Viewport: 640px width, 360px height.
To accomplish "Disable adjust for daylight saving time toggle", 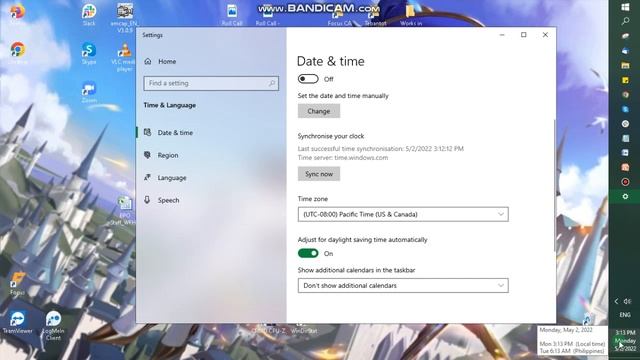I will tap(308, 253).
